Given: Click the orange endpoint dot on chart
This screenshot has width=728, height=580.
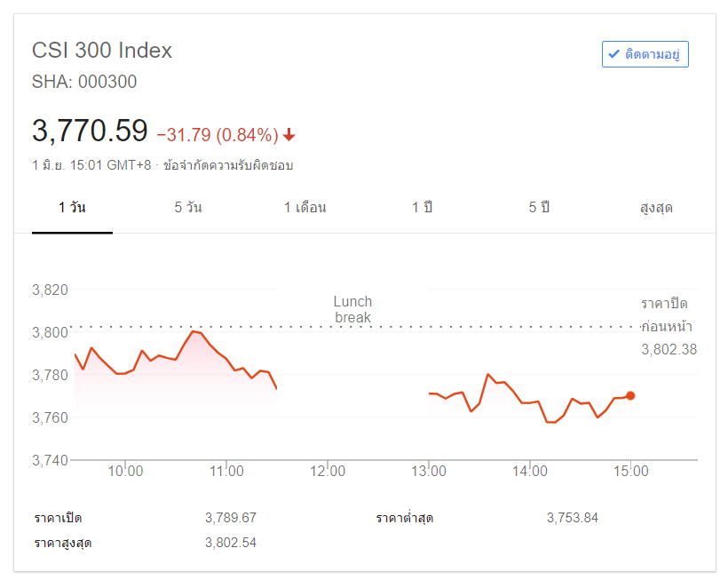Looking at the screenshot, I should (x=630, y=395).
